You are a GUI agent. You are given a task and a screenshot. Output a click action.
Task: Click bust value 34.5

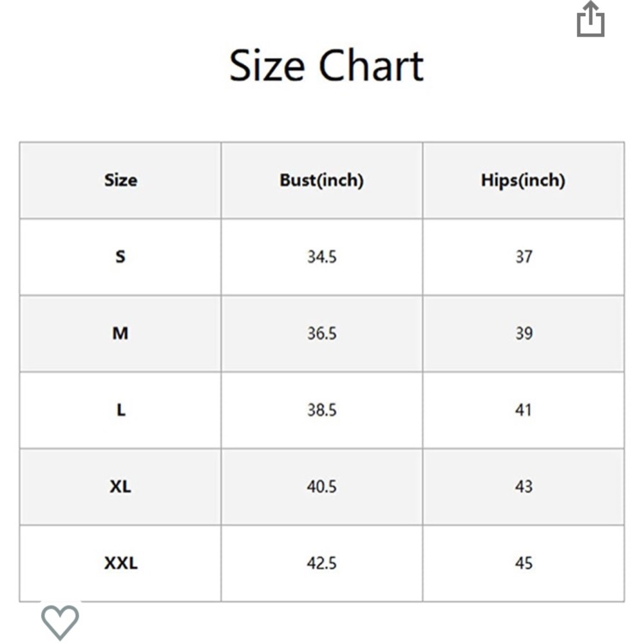[321, 257]
